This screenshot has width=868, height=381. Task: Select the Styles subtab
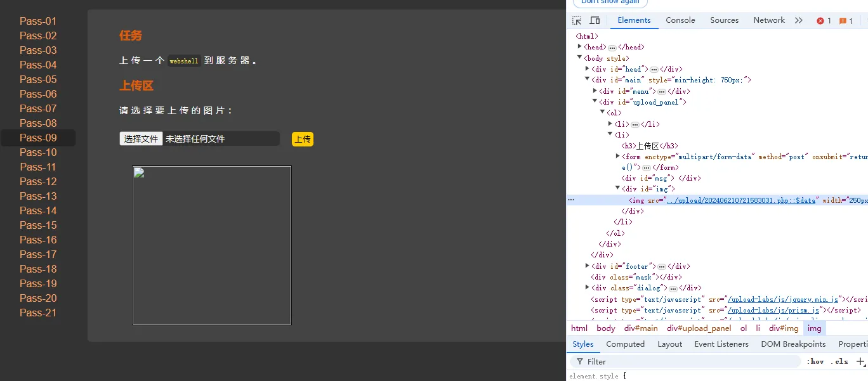point(583,344)
